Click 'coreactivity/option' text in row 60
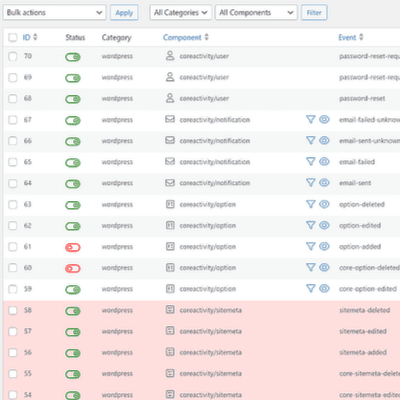 pyautogui.click(x=208, y=268)
